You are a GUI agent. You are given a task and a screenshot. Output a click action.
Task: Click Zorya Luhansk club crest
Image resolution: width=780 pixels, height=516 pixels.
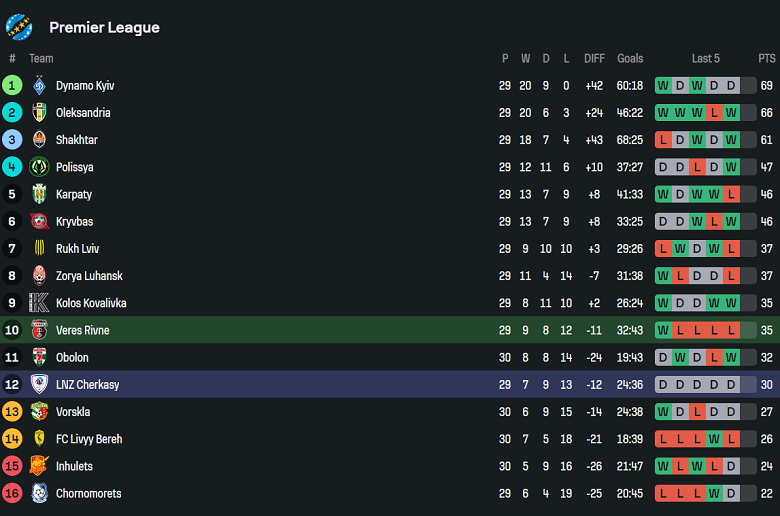pyautogui.click(x=39, y=275)
